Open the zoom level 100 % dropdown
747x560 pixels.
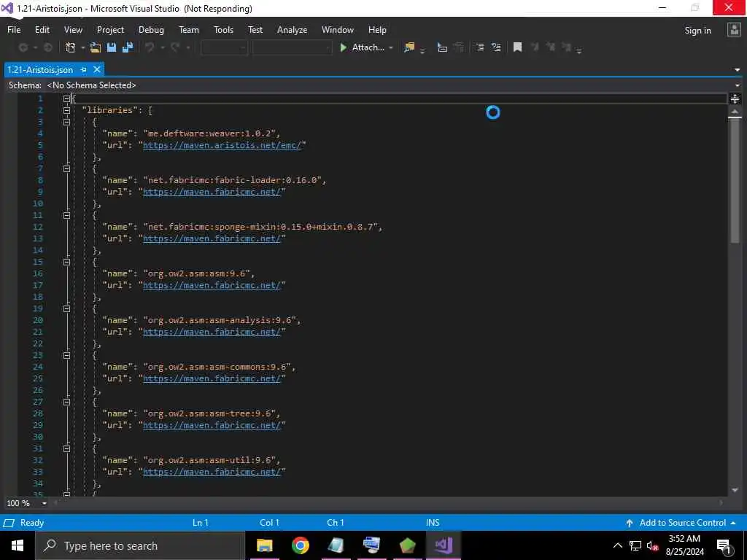44,503
